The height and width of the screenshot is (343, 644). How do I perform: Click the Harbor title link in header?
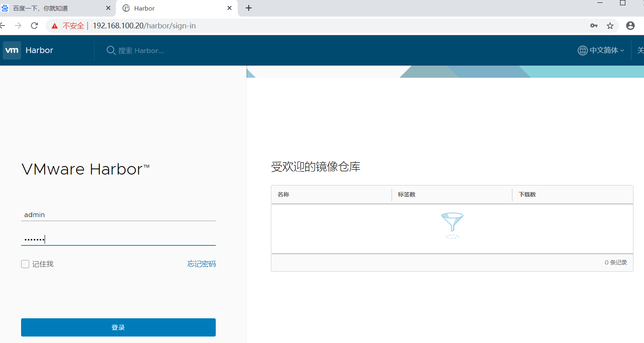[39, 50]
